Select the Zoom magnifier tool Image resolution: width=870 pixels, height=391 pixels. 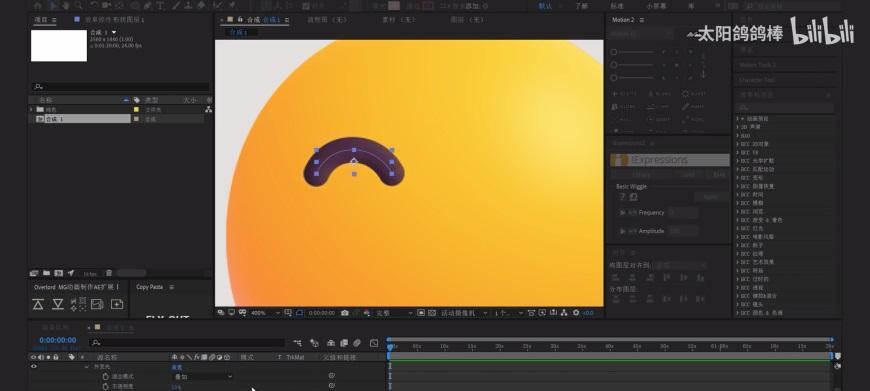point(78,6)
